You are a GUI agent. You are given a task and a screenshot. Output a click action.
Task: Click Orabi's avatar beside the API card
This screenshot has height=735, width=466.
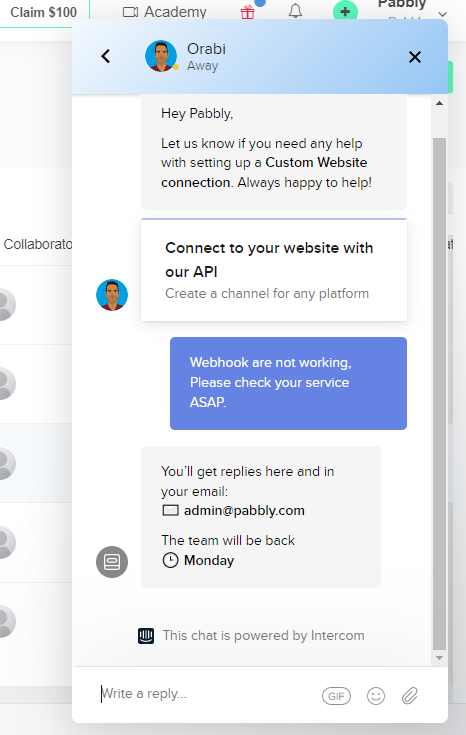click(112, 295)
